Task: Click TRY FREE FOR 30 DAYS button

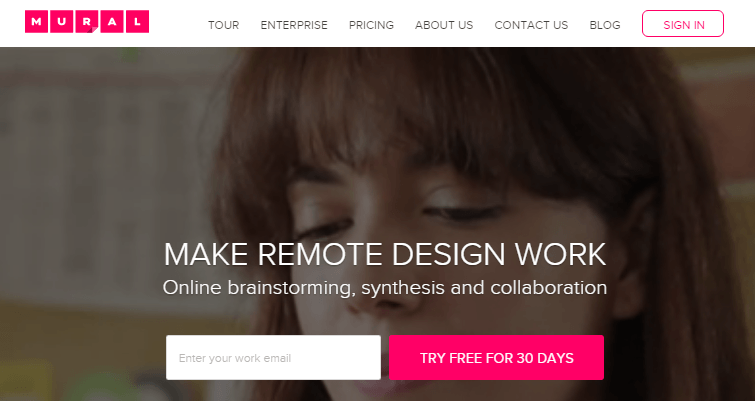Action: click(x=496, y=358)
